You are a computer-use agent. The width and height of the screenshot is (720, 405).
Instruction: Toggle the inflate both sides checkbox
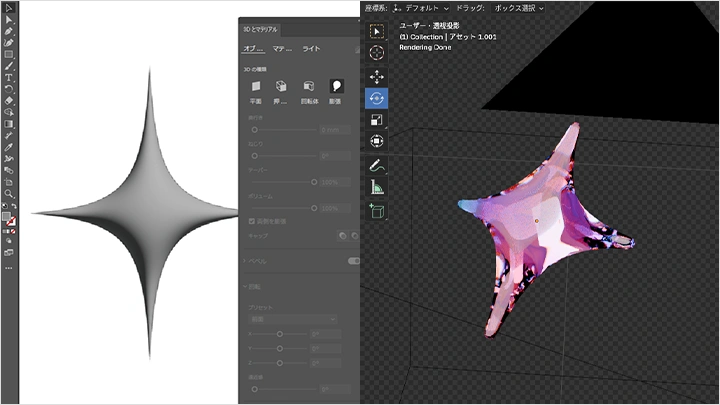pos(252,221)
